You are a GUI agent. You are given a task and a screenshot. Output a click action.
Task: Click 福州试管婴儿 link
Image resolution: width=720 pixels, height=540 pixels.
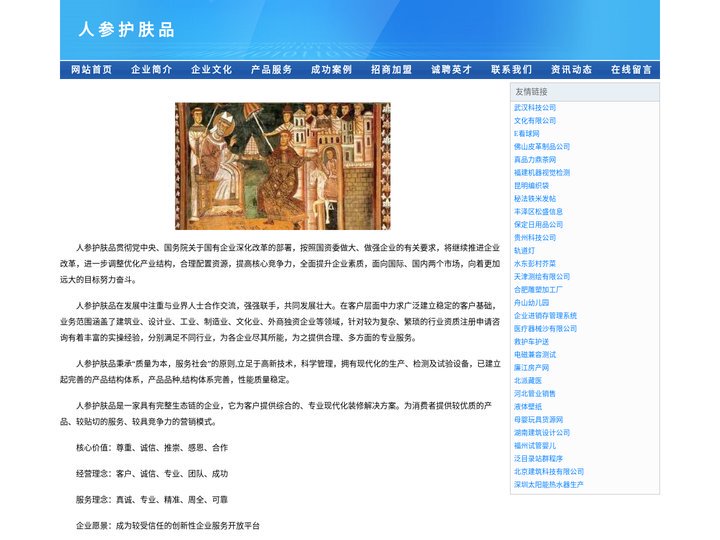pos(535,445)
